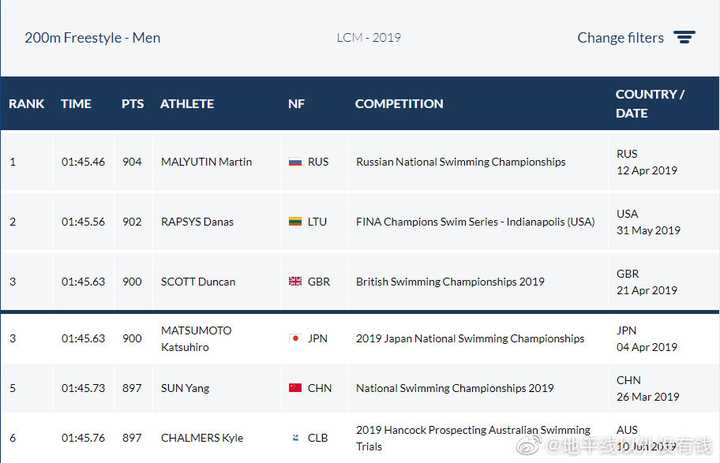Screen dimensions: 720x463
Task: Open the Change filters icon
Action: pos(684,37)
